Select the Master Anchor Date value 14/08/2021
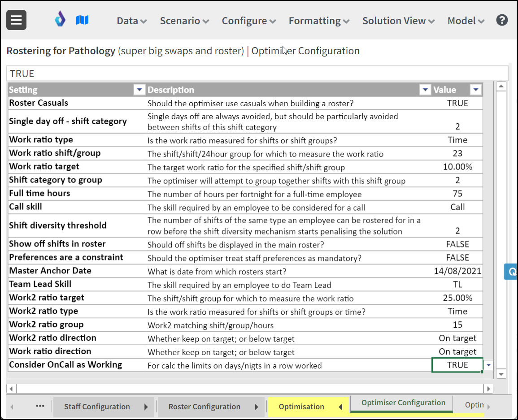 click(457, 271)
